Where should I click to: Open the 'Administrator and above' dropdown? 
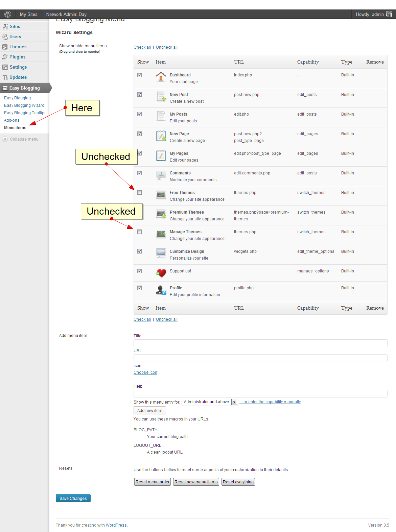(210, 402)
